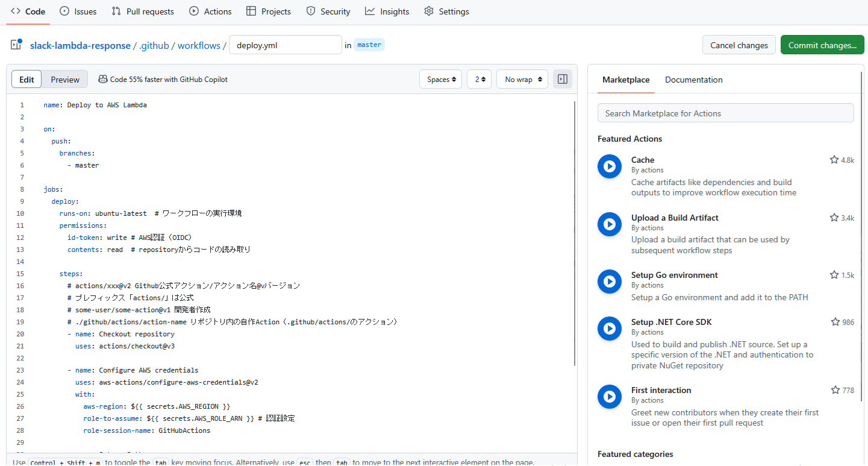Click the star icon beside First interaction
Screen dimensions: 868x466
pyautogui.click(x=834, y=390)
